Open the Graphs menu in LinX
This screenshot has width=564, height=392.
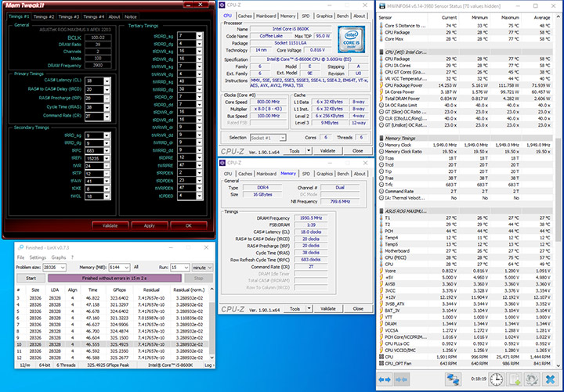pyautogui.click(x=57, y=257)
